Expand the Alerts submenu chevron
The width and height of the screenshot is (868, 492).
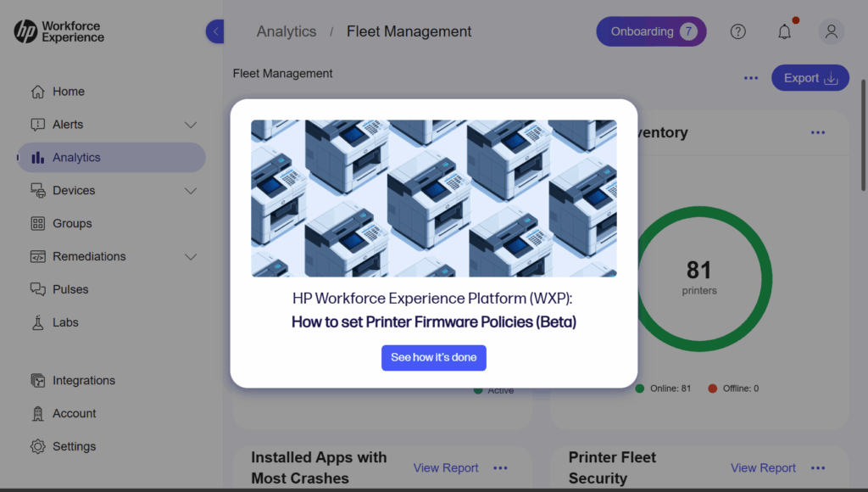coord(191,125)
